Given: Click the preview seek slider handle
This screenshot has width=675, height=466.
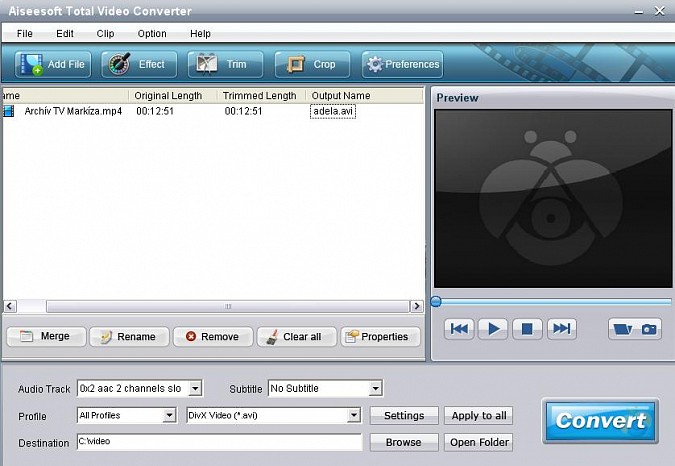Looking at the screenshot, I should coord(436,302).
